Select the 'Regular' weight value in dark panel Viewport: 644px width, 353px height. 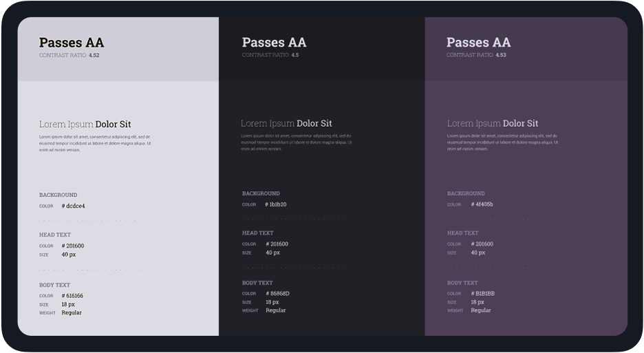point(276,310)
